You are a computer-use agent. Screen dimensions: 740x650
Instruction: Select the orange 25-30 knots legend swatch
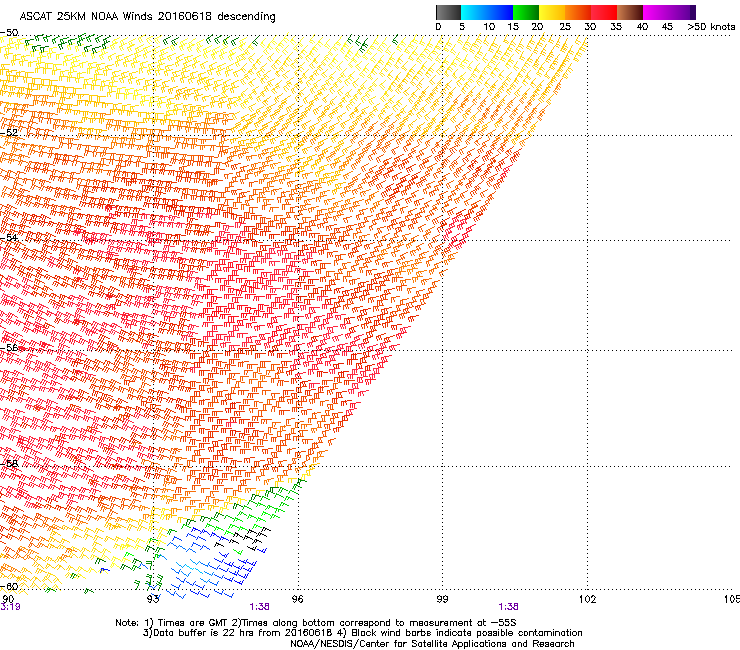click(x=578, y=12)
